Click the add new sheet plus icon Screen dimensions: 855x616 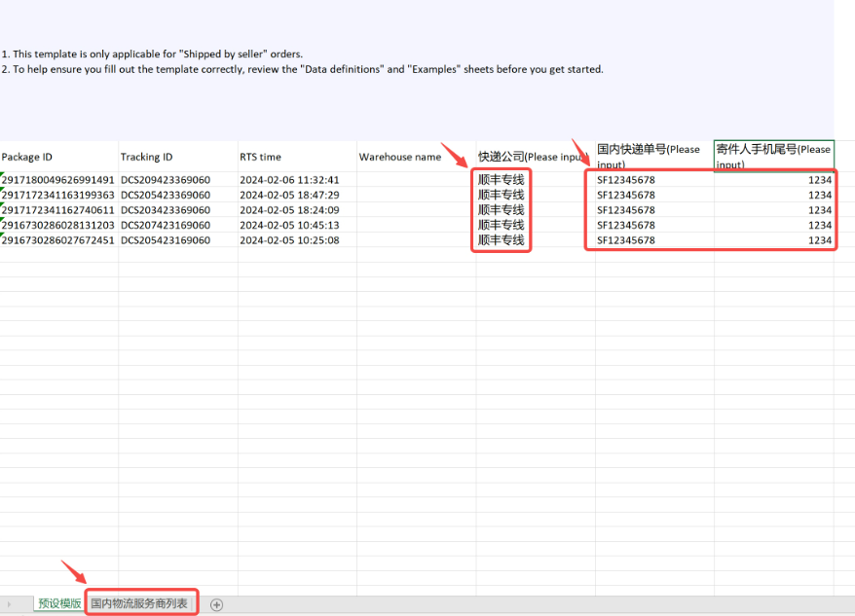(x=216, y=604)
